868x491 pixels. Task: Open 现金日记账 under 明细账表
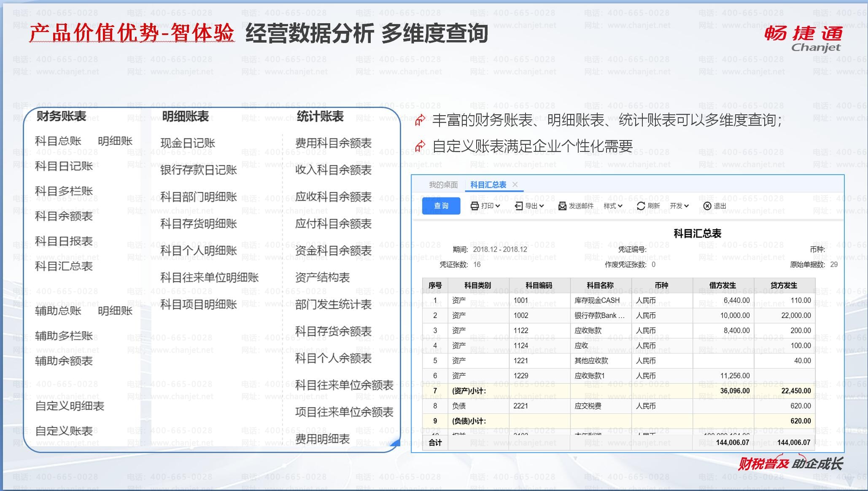click(188, 143)
